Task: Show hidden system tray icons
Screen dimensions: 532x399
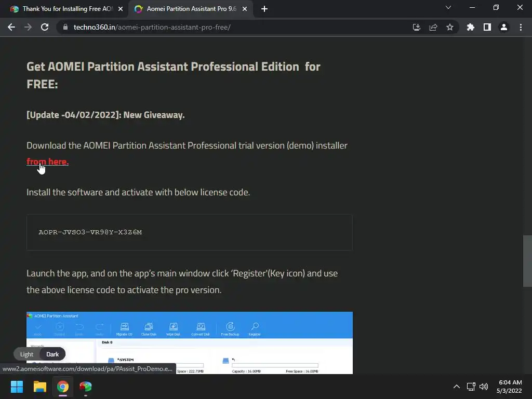Action: pyautogui.click(x=457, y=387)
